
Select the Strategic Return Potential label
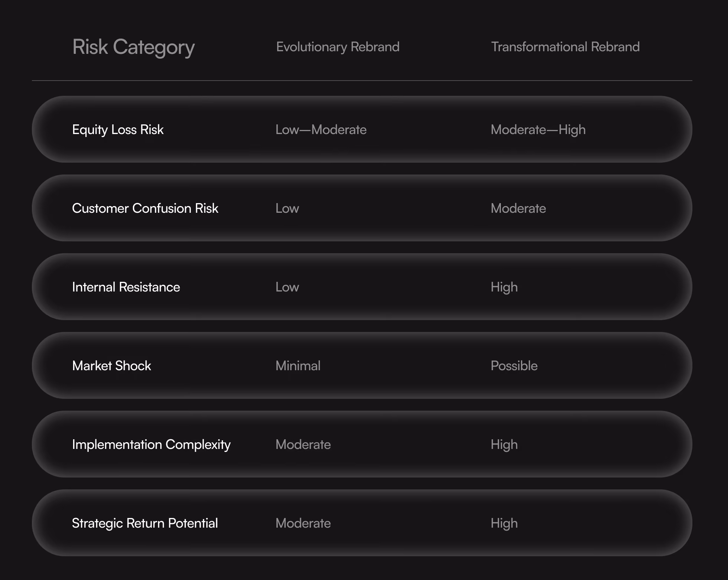(145, 524)
